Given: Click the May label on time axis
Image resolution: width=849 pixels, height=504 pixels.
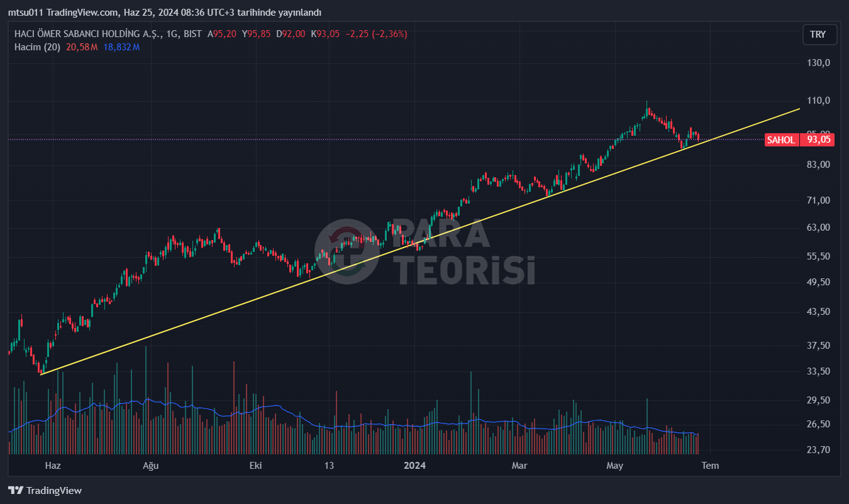Looking at the screenshot, I should [614, 466].
